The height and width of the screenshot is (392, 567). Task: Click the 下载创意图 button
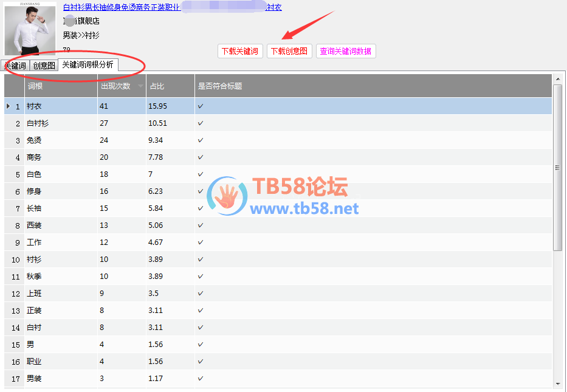click(289, 51)
